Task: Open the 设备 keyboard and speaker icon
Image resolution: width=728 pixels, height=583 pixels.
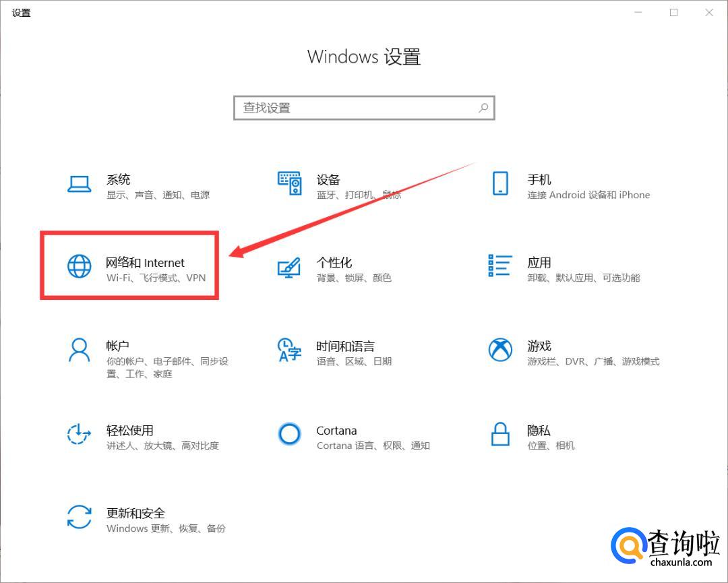Action: pos(290,183)
